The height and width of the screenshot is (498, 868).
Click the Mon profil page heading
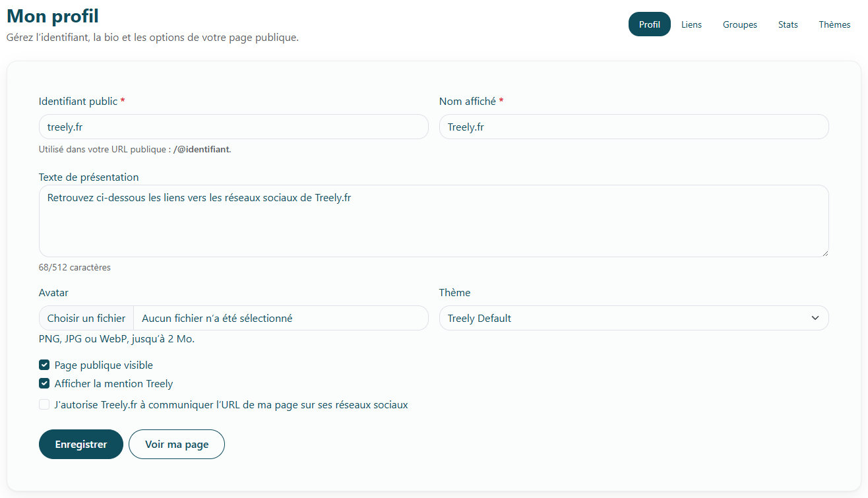coord(53,16)
